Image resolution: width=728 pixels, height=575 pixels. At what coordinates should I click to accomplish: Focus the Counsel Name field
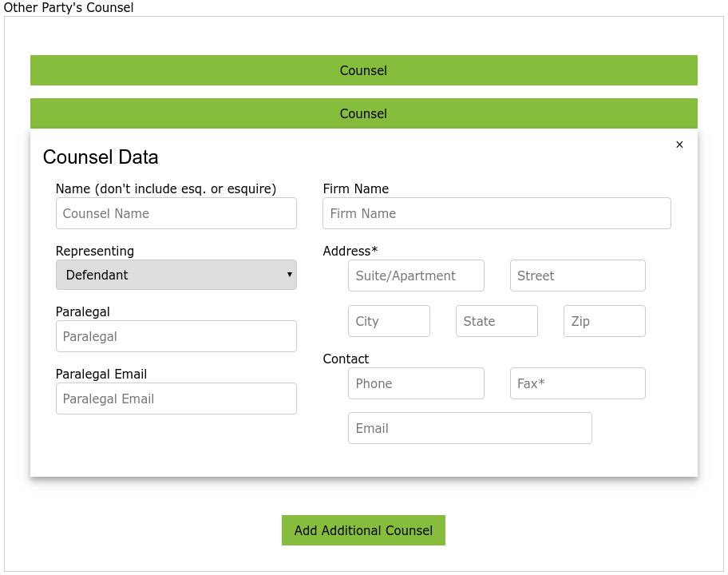coord(176,213)
